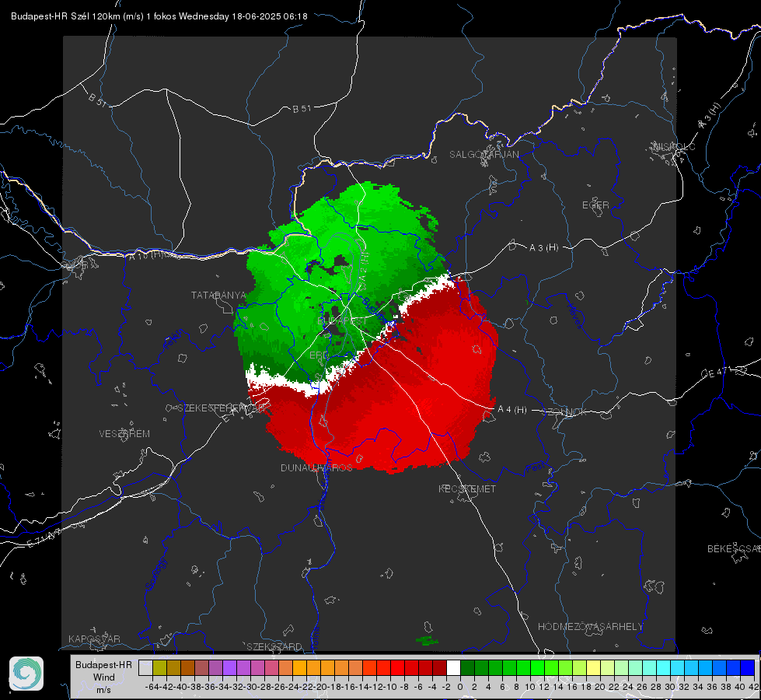Select the purple swatch between -34 and -32
This screenshot has height=700, width=761.
229,667
